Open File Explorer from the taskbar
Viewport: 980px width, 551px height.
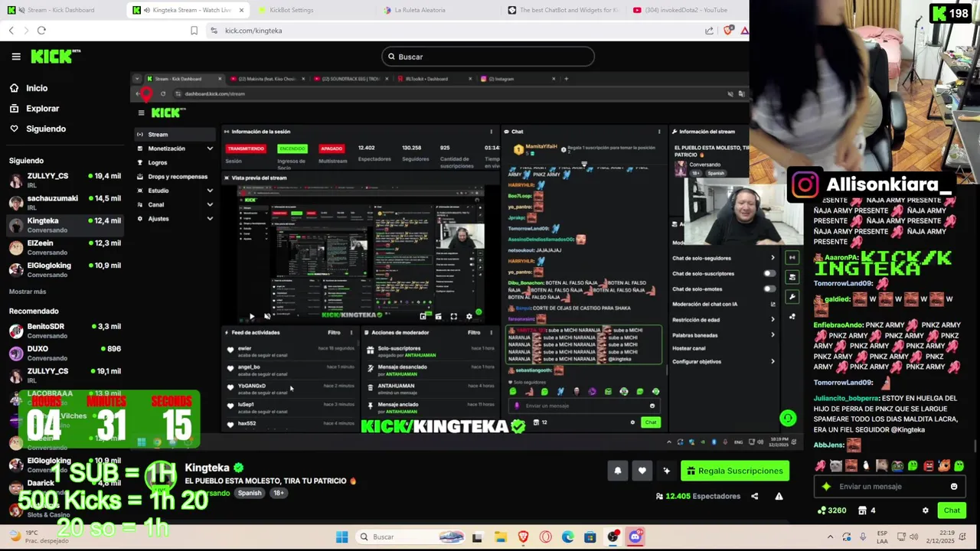coord(500,536)
